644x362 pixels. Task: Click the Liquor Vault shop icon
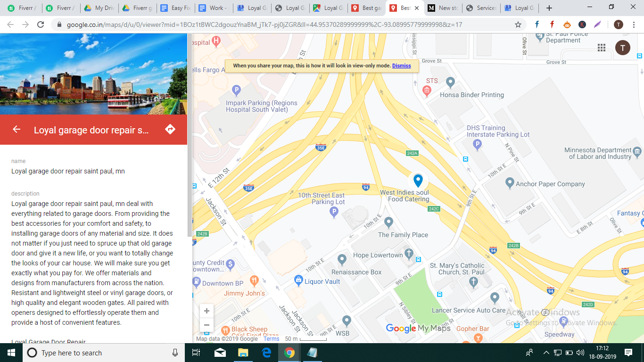click(298, 280)
